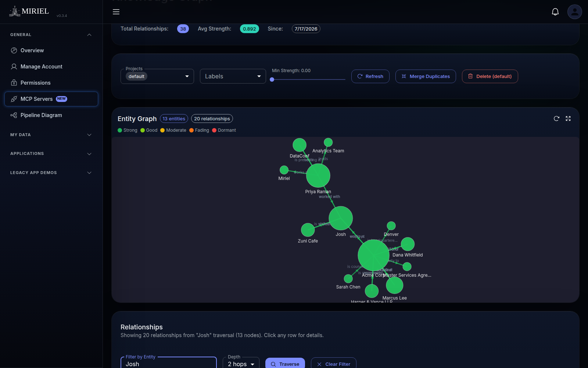Image resolution: width=588 pixels, height=368 pixels.
Task: Expand the Entity Graph to fullscreen
Action: (568, 118)
